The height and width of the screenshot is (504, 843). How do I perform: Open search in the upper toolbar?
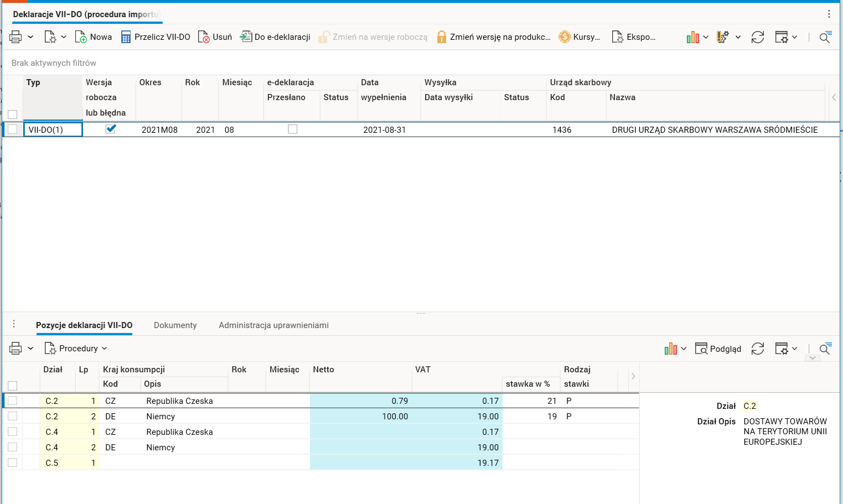click(x=825, y=37)
